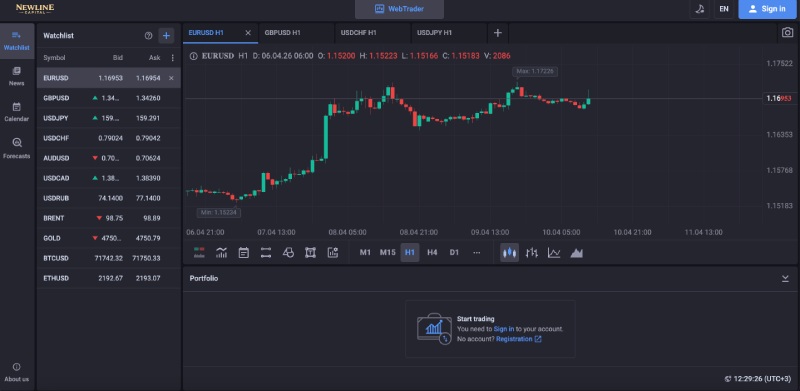Screen dimensions: 800x391
Task: Switch to line chart type
Action: pyautogui.click(x=554, y=252)
